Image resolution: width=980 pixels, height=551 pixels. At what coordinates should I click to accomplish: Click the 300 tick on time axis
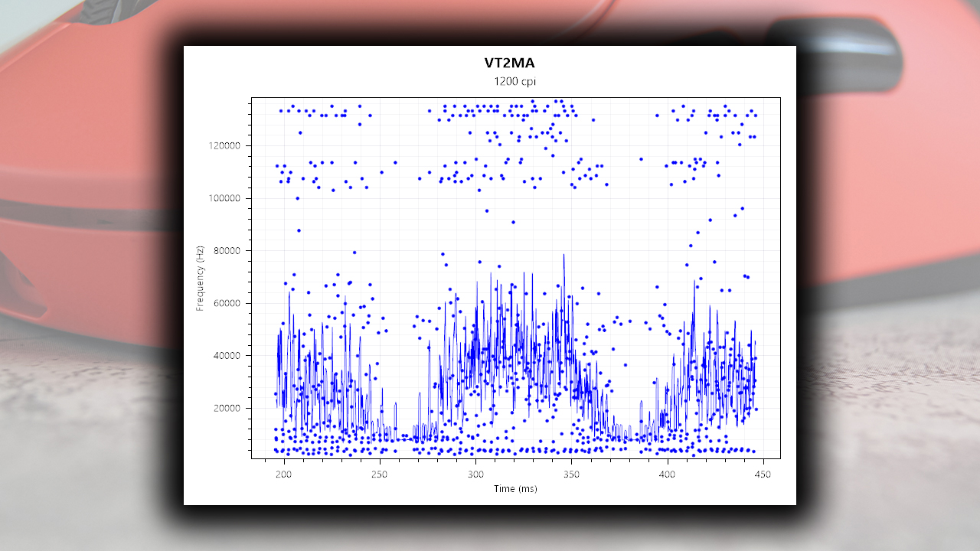475,474
